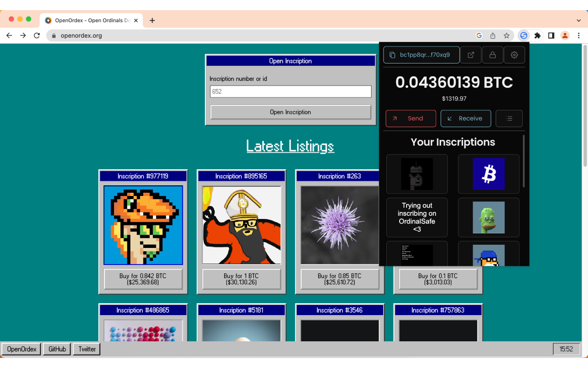Go back in browser history
The height and width of the screenshot is (368, 588).
(9, 35)
